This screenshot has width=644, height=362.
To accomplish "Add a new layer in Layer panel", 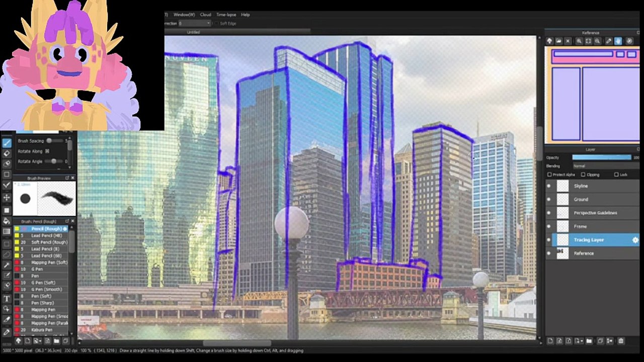I will coord(550,341).
